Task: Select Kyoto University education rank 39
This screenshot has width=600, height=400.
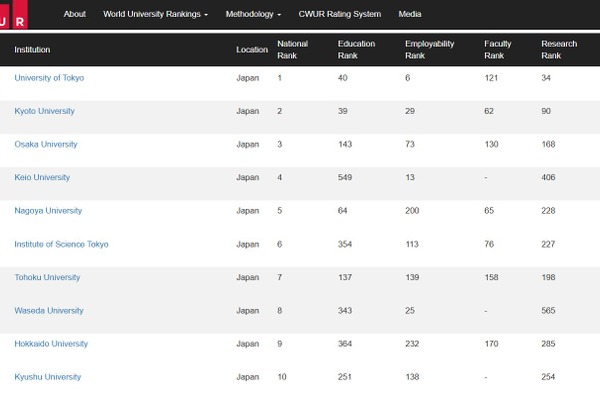Action: point(342,111)
